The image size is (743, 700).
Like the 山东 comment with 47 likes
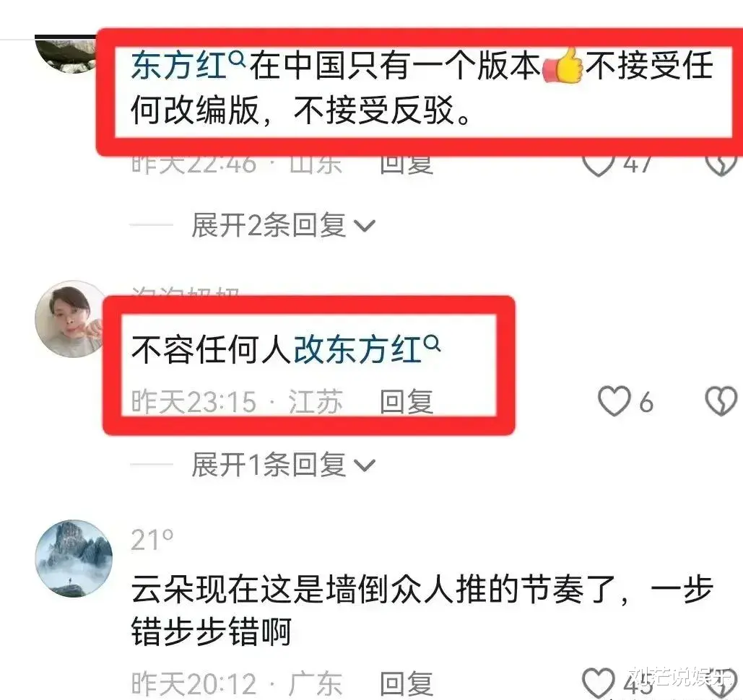(598, 163)
